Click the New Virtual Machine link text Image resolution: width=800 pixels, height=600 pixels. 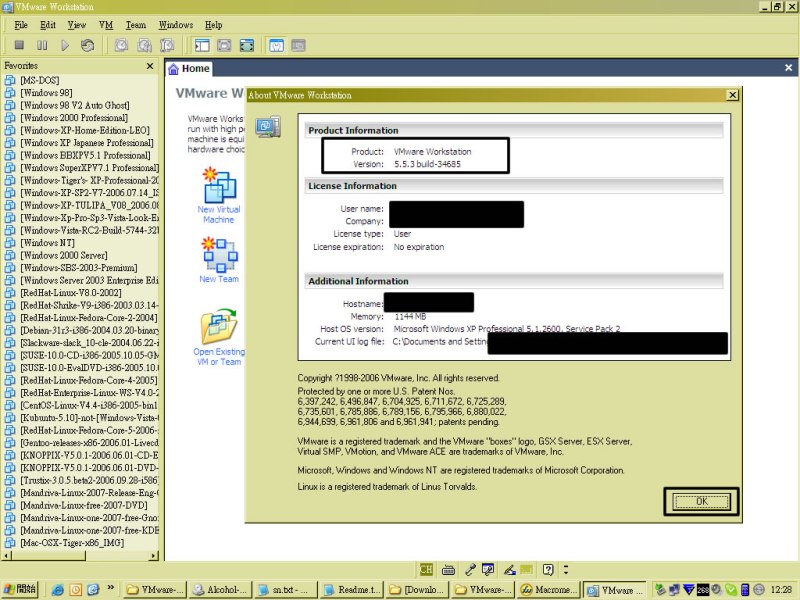click(219, 214)
